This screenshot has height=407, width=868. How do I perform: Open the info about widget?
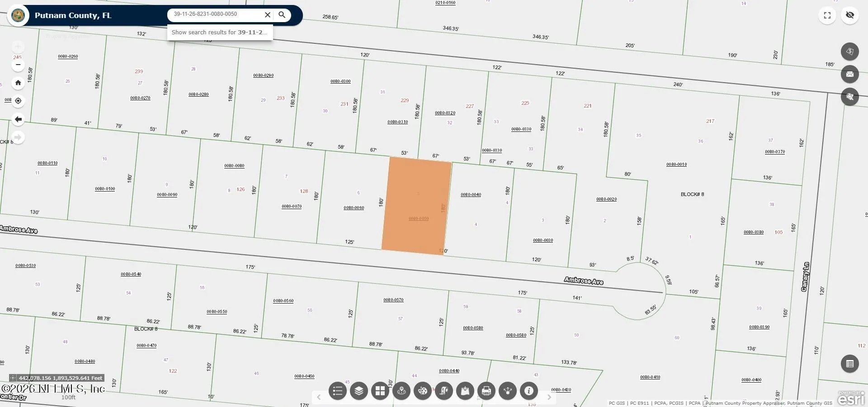[529, 391]
